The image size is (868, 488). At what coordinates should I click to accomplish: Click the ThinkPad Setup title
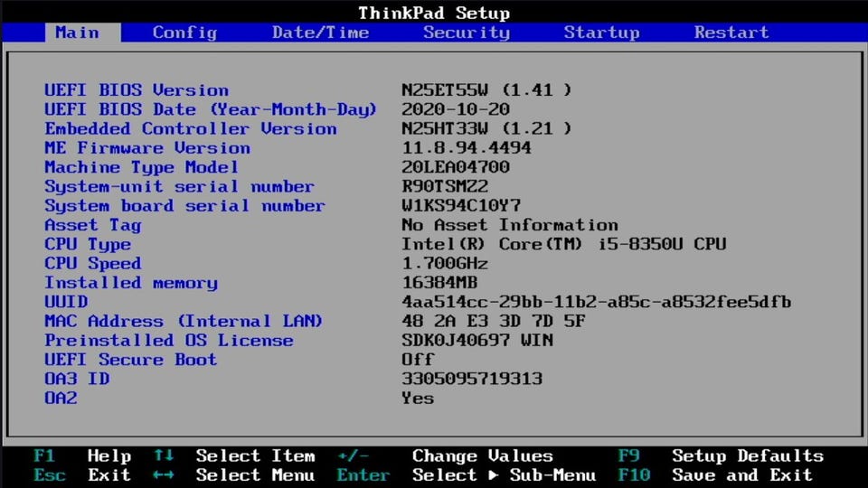434,13
